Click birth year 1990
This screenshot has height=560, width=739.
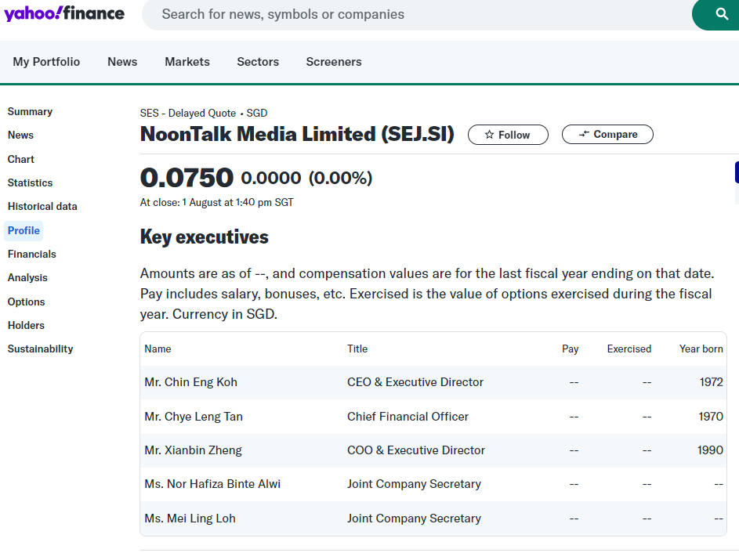710,450
